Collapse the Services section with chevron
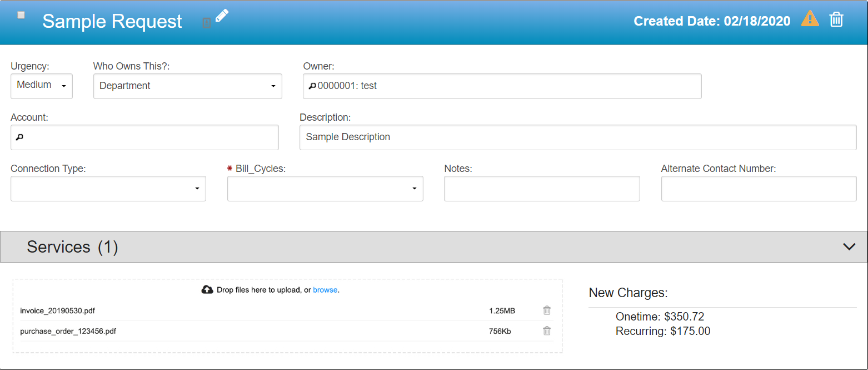This screenshot has width=868, height=370. pyautogui.click(x=849, y=246)
